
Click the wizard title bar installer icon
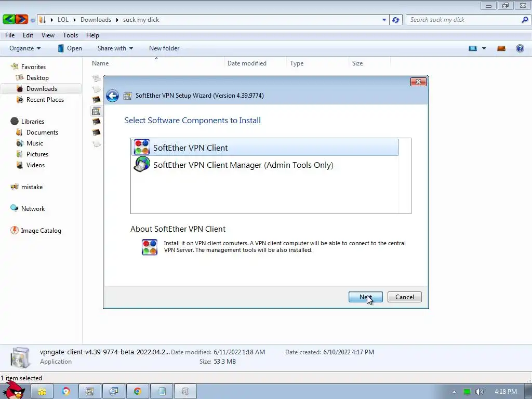128,96
